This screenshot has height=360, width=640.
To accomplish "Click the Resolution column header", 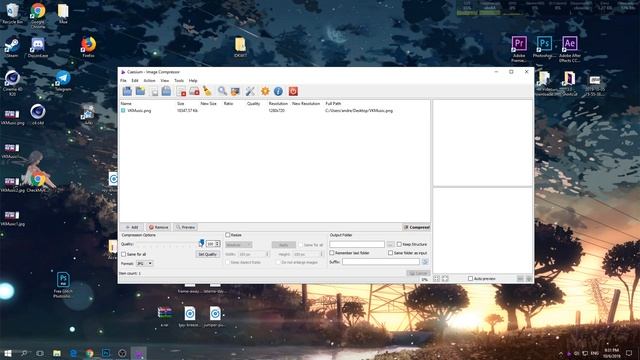I will click(278, 104).
